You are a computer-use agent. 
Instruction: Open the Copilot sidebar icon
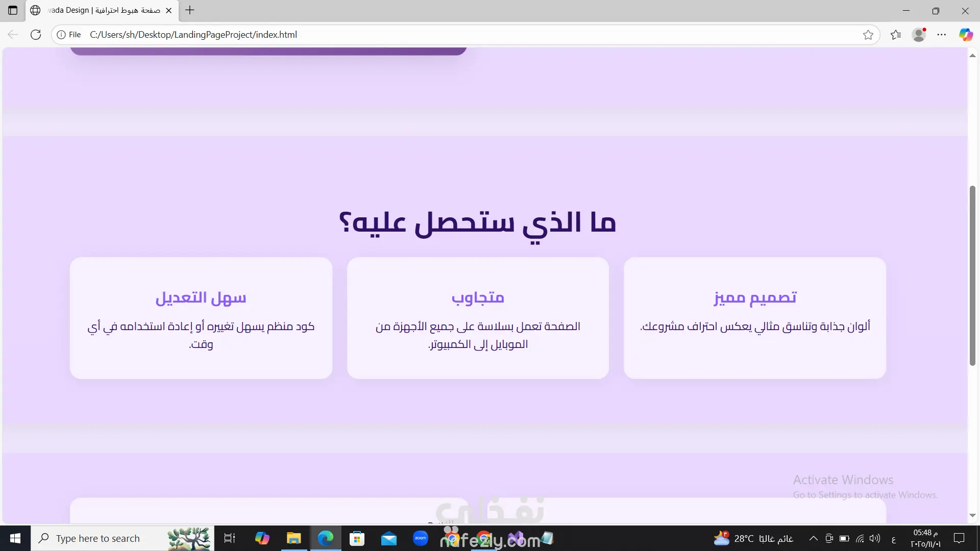click(x=965, y=35)
